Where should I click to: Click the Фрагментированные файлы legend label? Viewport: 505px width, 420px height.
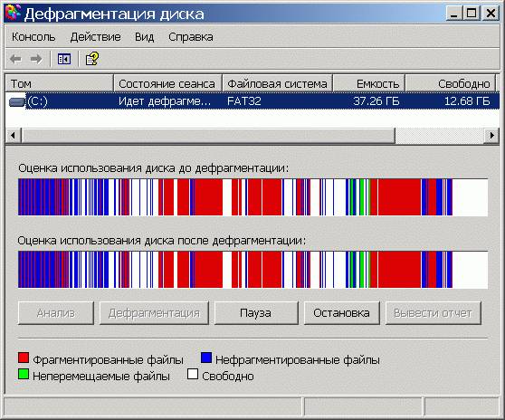coord(109,359)
